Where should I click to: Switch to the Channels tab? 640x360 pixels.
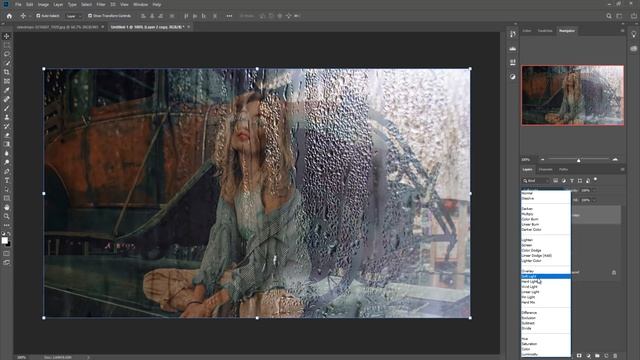click(546, 169)
